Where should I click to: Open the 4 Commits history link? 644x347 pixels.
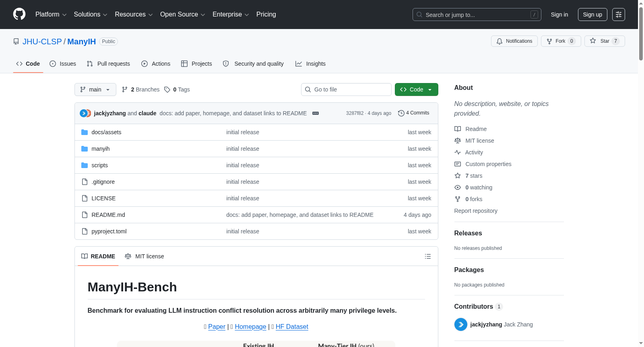[x=414, y=113]
